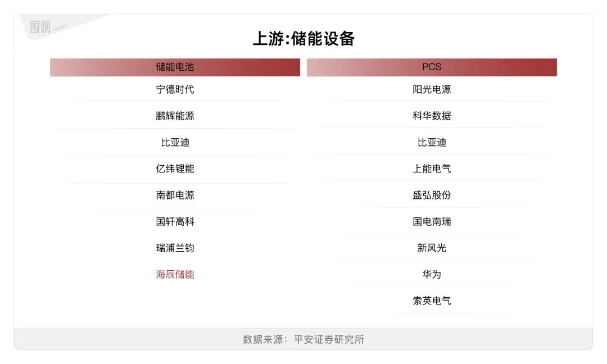Click 国轩高科 entry
The image size is (607, 364).
pos(175,222)
